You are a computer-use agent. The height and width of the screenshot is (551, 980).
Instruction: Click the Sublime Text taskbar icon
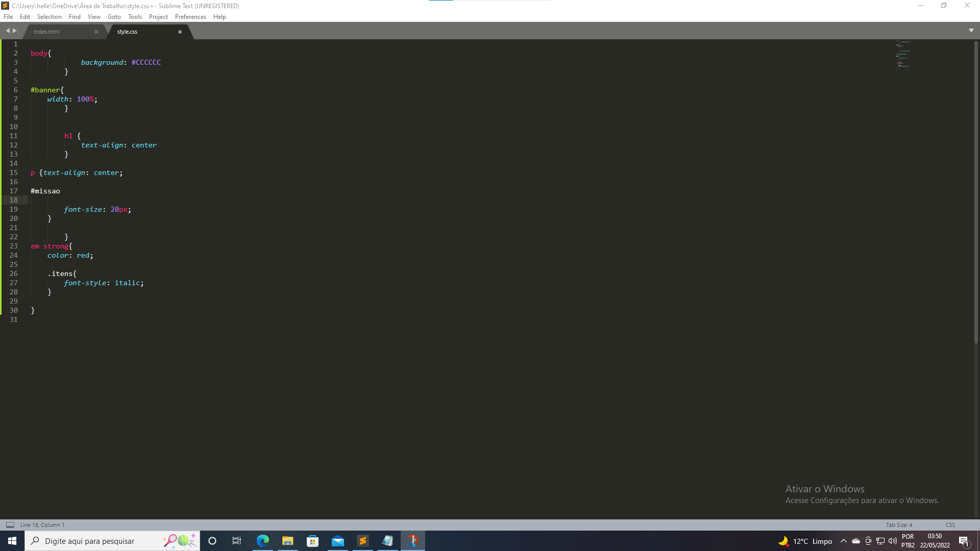click(x=363, y=540)
